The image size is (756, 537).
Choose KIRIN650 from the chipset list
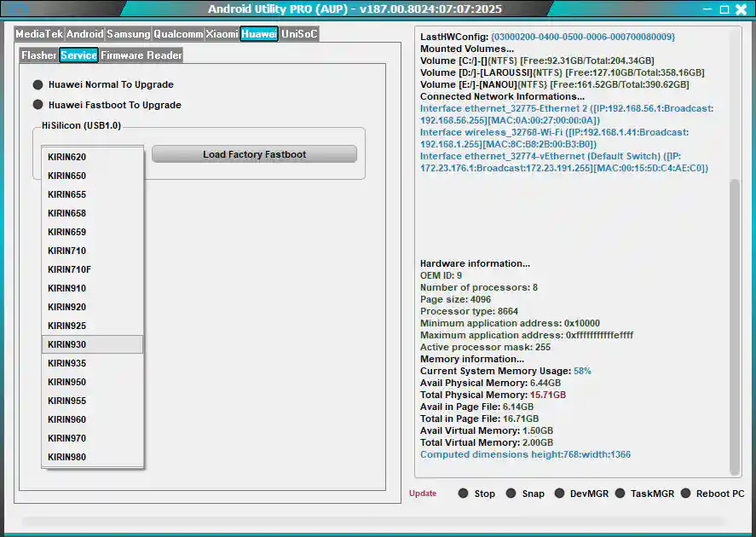tap(93, 176)
